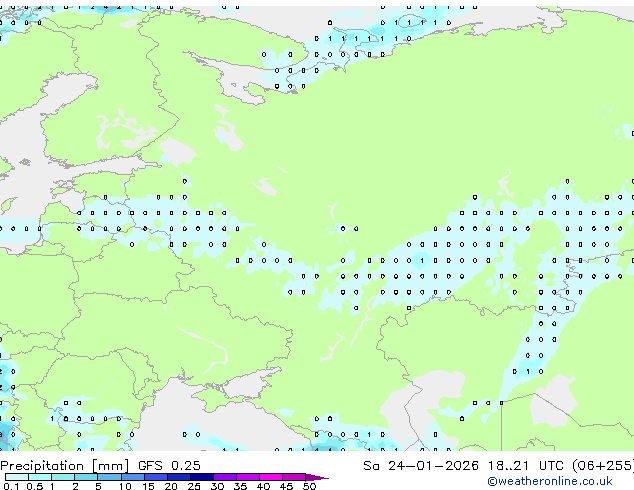
Task: Click the legend scale label '20'
Action: pyautogui.click(x=171, y=486)
